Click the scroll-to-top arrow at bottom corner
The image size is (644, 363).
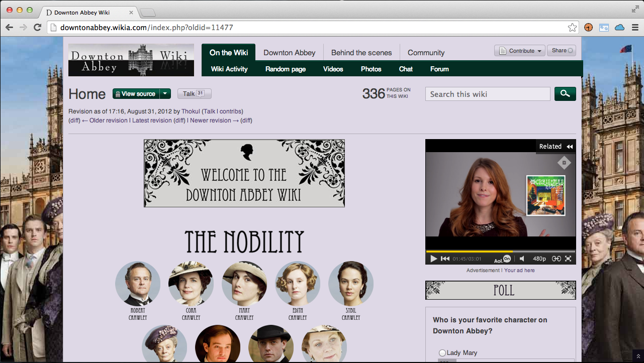tap(638, 356)
